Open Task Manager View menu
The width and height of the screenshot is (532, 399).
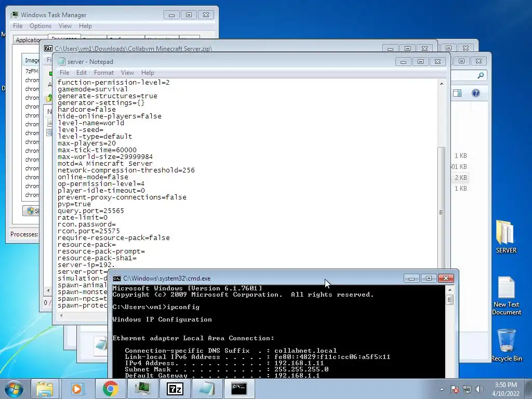65,26
